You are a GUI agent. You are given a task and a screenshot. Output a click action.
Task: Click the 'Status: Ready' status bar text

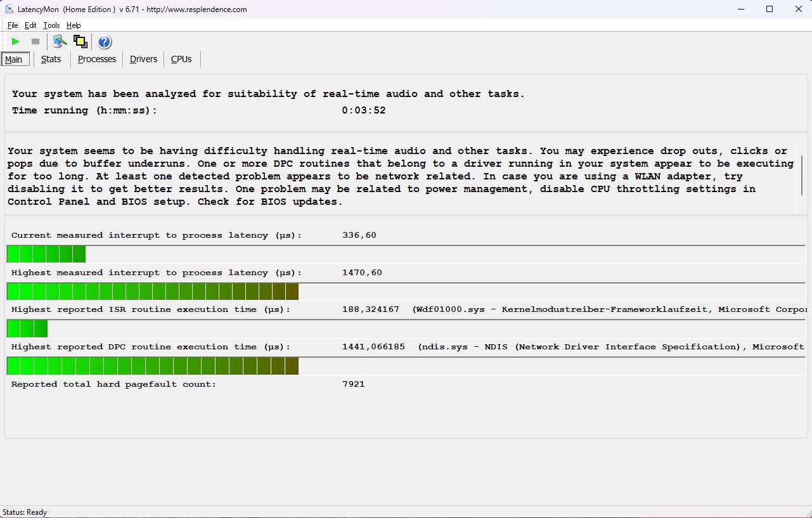(x=25, y=512)
